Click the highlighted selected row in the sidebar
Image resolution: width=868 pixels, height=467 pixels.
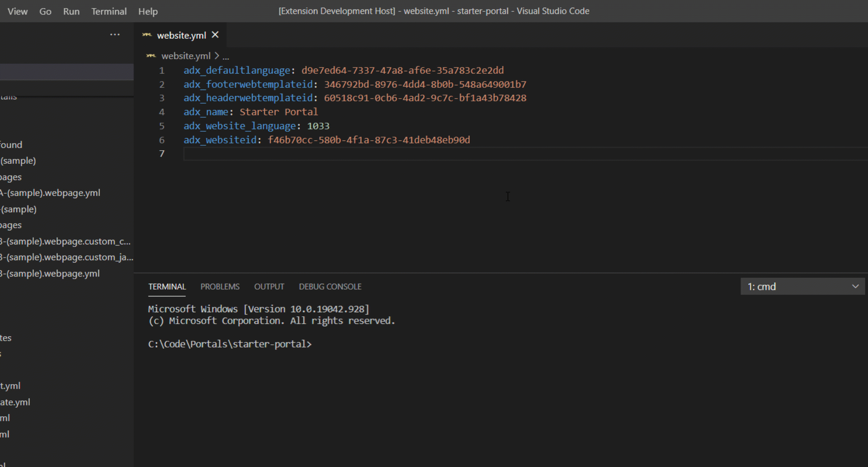[66, 72]
